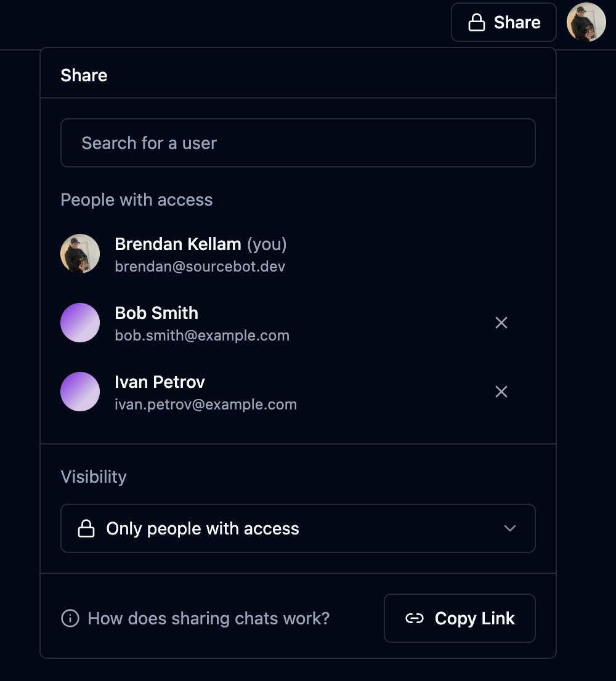616x681 pixels.
Task: Click Ivan Petrov's purple avatar
Action: (79, 391)
